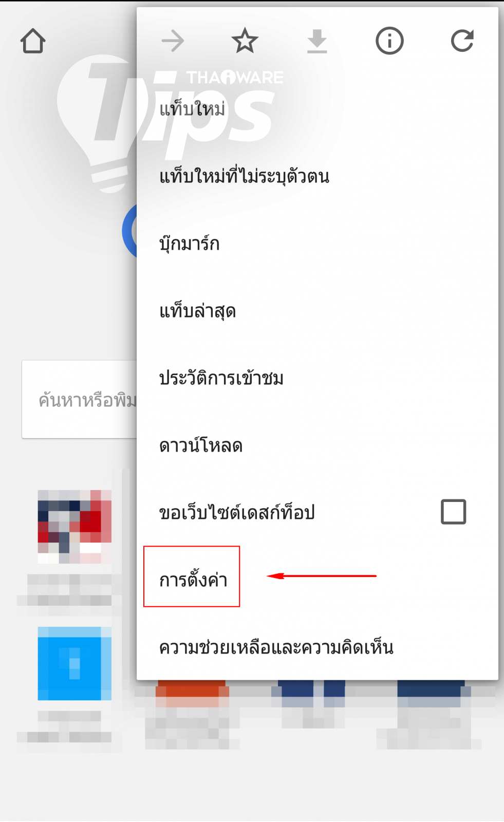Open the light blue site thumbnail
The width and height of the screenshot is (504, 822).
(74, 663)
